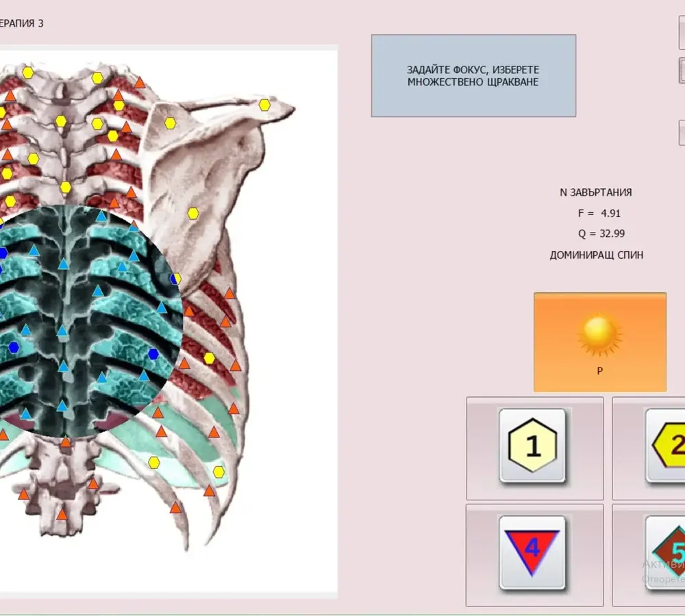Click the ТЕРАПИЯ 3 title text
The image size is (685, 616).
pos(21,23)
